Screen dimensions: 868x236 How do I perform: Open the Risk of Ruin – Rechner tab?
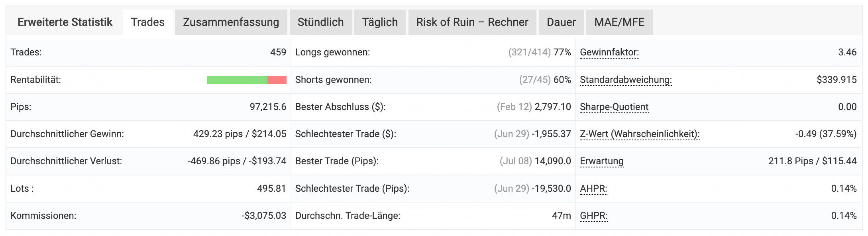click(x=472, y=22)
